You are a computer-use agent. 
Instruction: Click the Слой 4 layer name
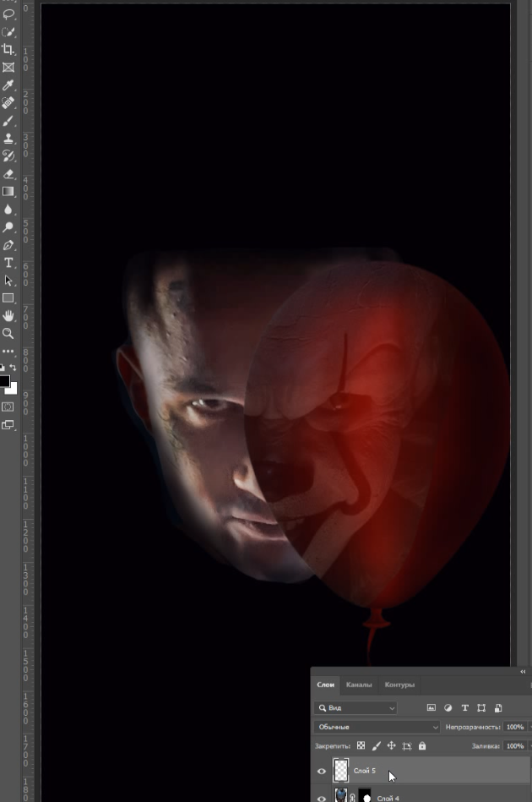388,798
